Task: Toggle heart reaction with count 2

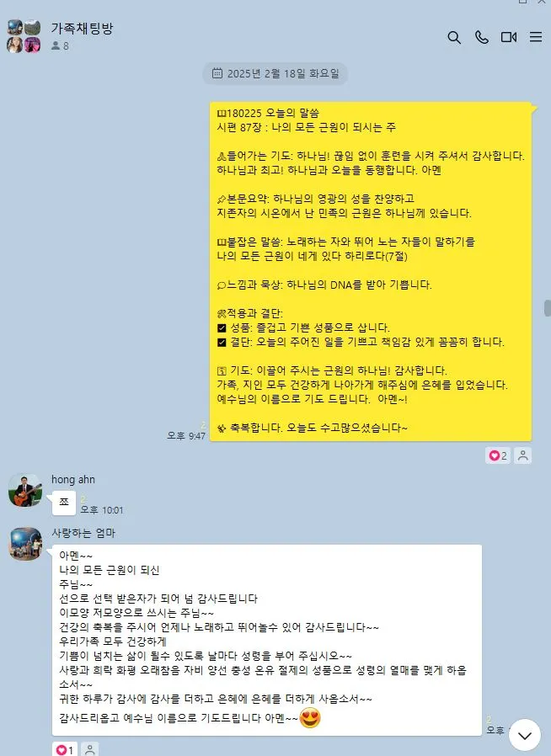Action: point(498,455)
